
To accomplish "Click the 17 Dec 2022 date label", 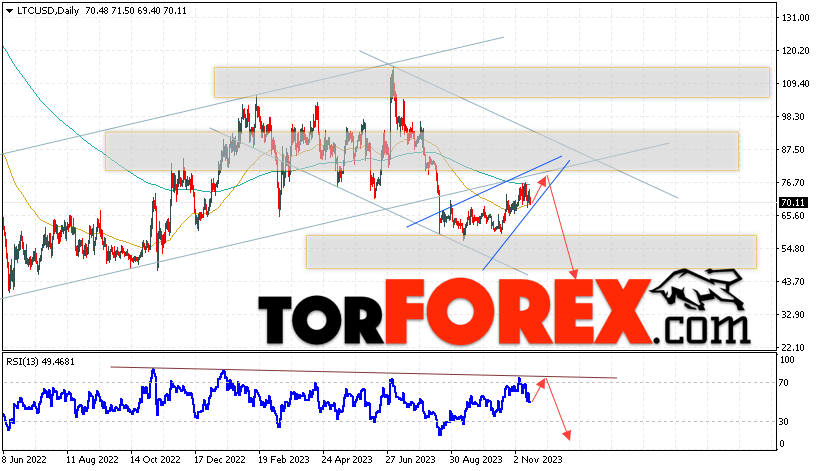I will (x=220, y=460).
